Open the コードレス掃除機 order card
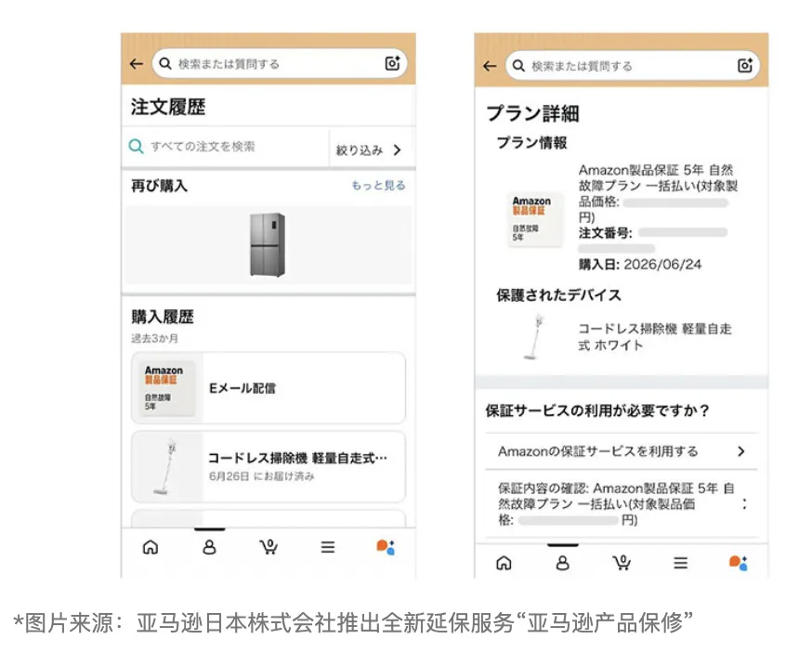Viewport: 812px width, 652px height. point(268,466)
